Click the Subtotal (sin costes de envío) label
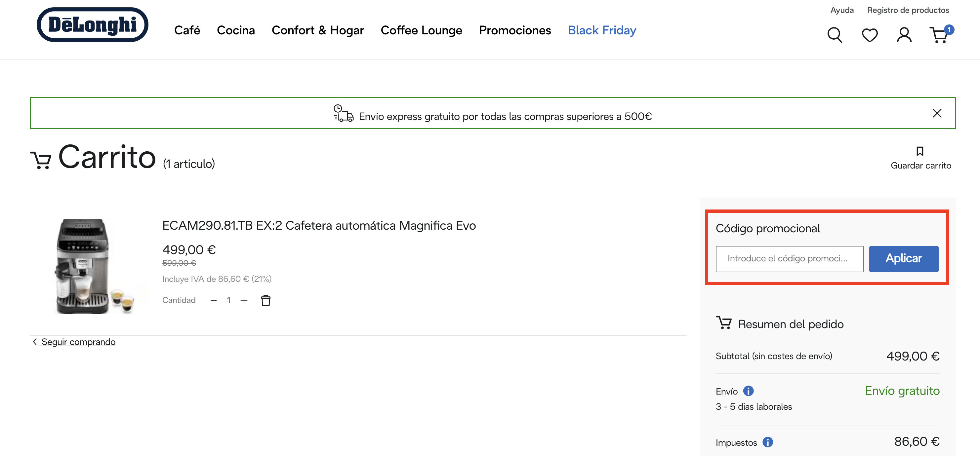980x456 pixels. 774,356
